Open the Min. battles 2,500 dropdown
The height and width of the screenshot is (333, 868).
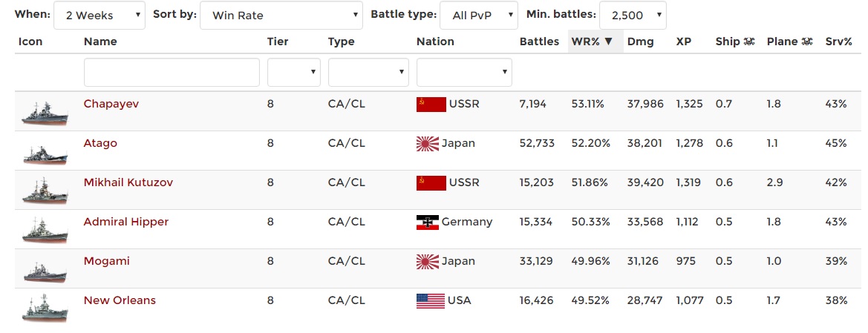click(632, 15)
